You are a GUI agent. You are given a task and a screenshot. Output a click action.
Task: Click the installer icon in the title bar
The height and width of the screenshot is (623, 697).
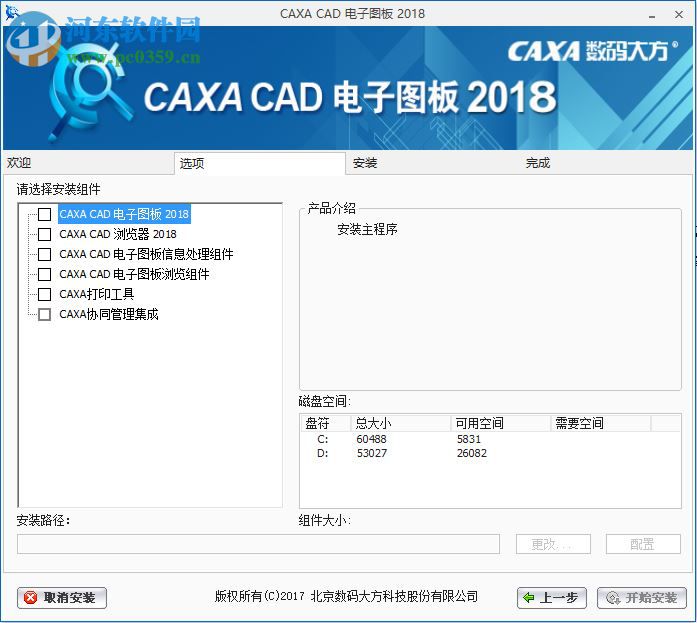pyautogui.click(x=12, y=12)
